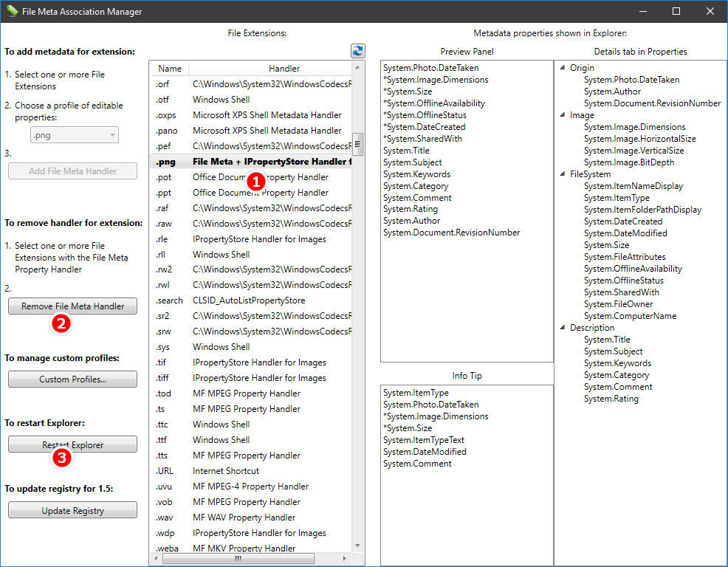The image size is (728, 567).
Task: Maximize the File Meta Association Manager window
Action: click(676, 11)
